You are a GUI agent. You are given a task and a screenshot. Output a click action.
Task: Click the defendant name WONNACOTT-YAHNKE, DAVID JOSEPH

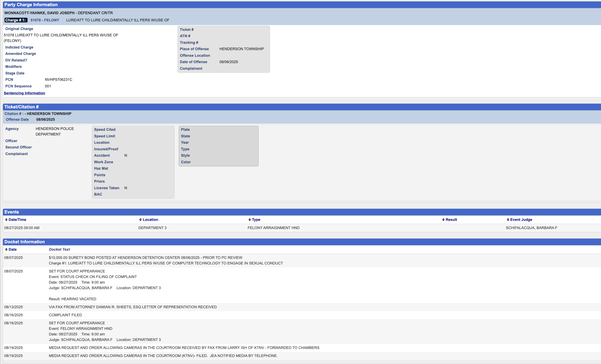point(39,13)
